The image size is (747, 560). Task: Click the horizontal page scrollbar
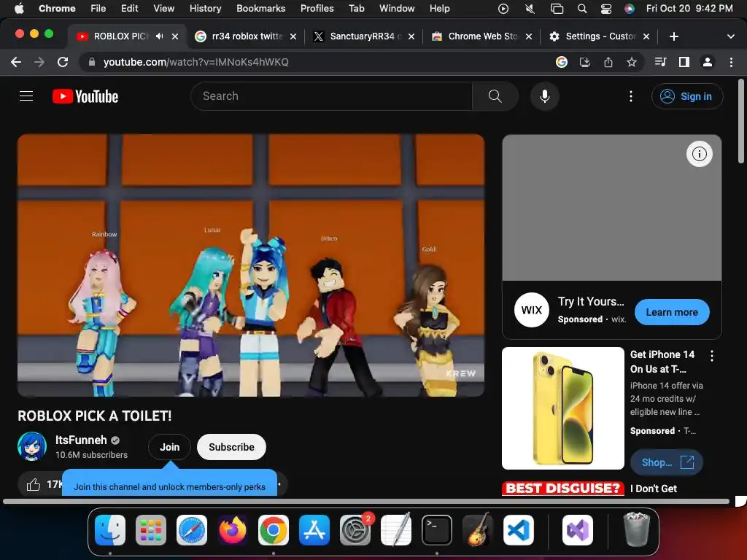coord(366,501)
